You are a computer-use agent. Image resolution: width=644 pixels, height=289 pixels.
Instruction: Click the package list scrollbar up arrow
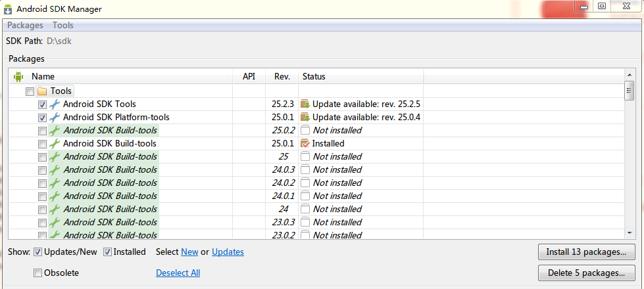point(629,75)
